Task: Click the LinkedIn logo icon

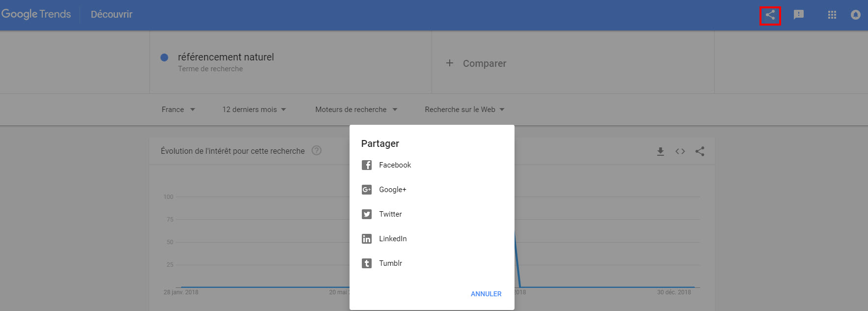Action: [x=367, y=239]
